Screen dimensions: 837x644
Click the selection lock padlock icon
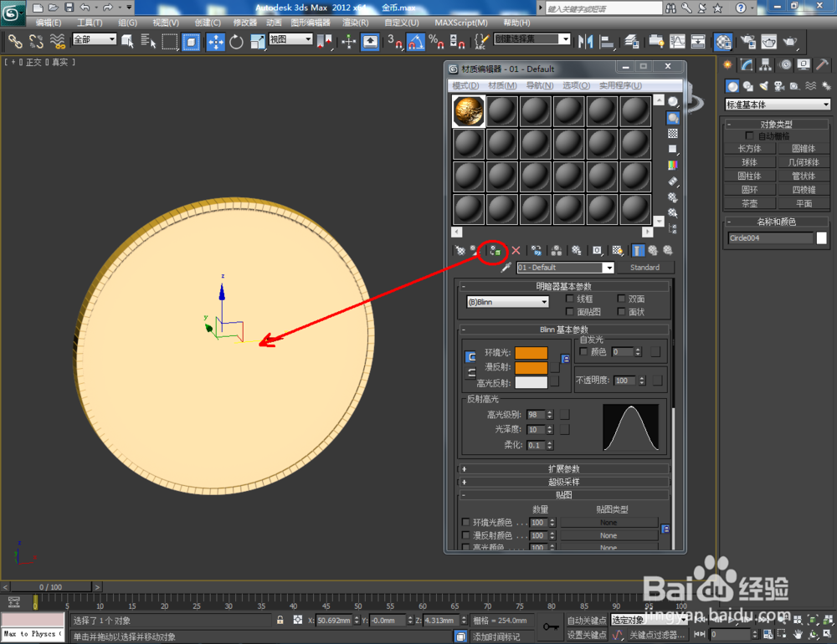(x=280, y=620)
